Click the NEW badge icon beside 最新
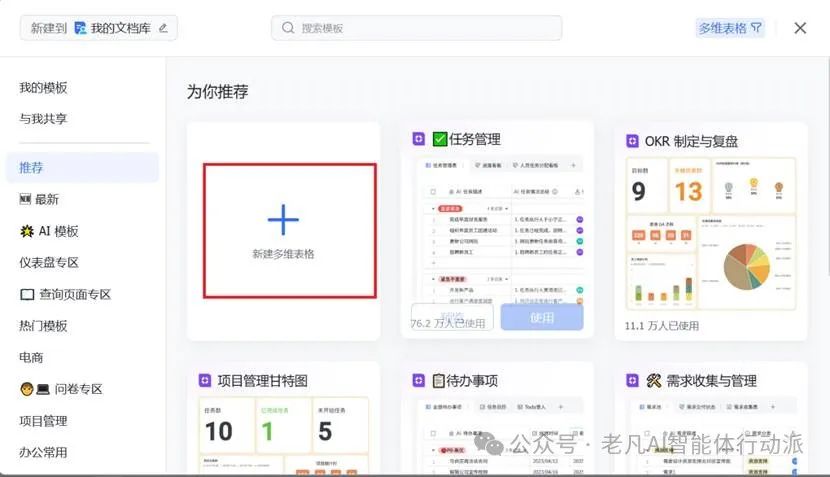The height and width of the screenshot is (477, 830). point(25,199)
